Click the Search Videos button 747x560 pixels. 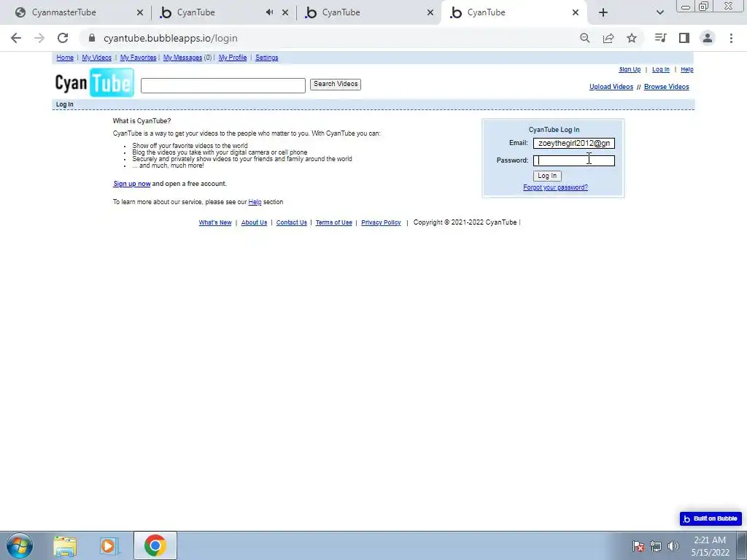coord(336,85)
